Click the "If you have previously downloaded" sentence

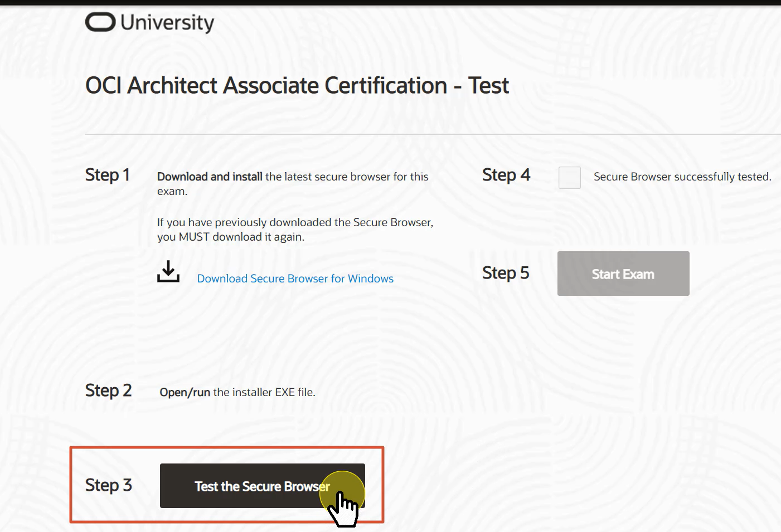tap(295, 222)
